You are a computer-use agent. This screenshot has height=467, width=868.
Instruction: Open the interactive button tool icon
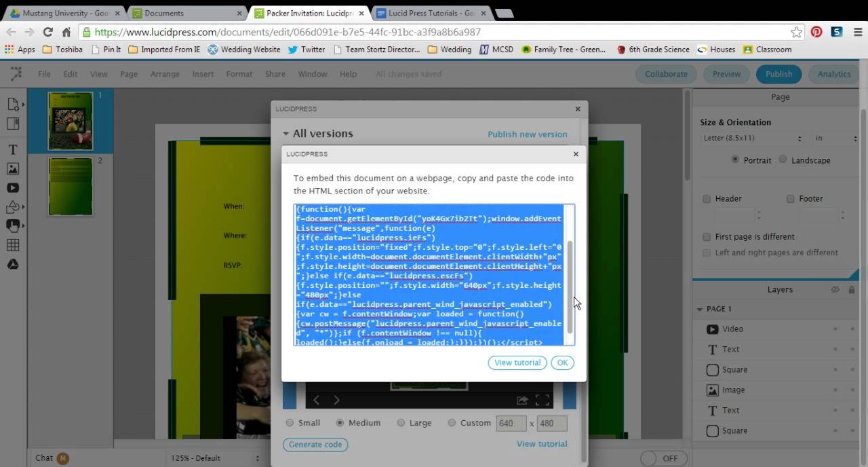pyautogui.click(x=12, y=225)
